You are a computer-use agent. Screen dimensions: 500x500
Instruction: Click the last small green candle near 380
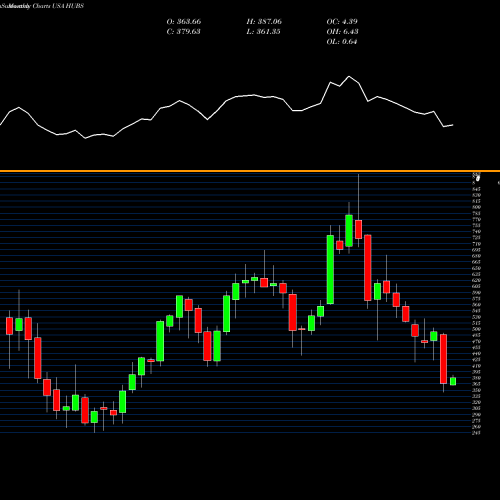453,381
